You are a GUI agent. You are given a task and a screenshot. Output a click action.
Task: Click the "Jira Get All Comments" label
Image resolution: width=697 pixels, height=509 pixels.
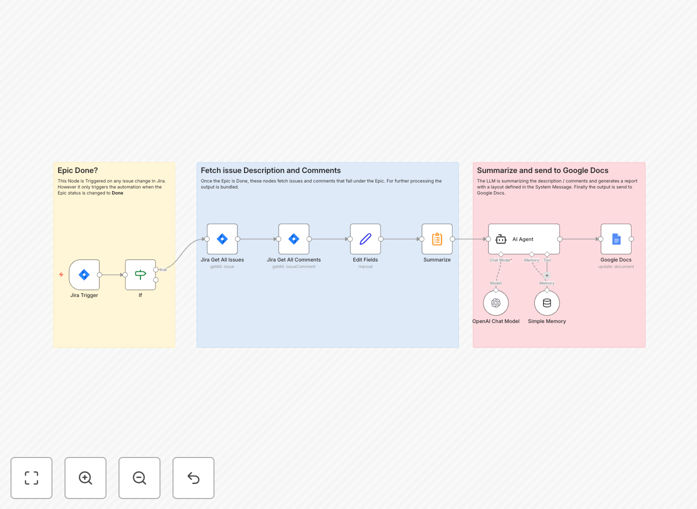(294, 260)
